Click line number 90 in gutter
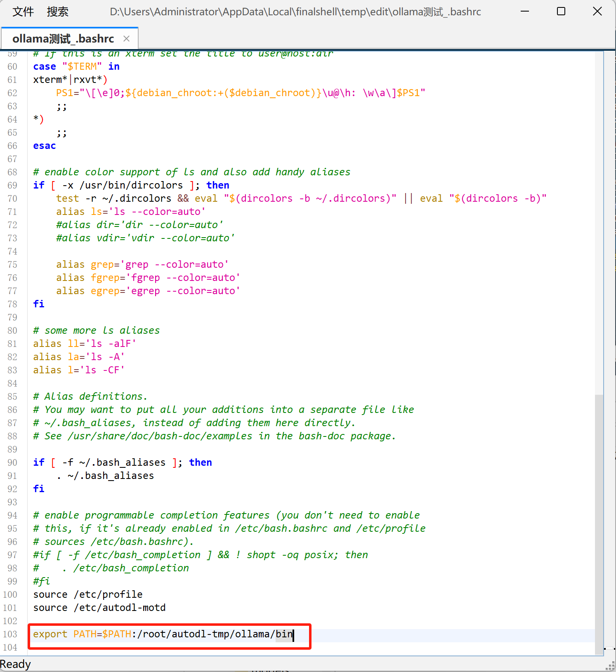 point(12,462)
